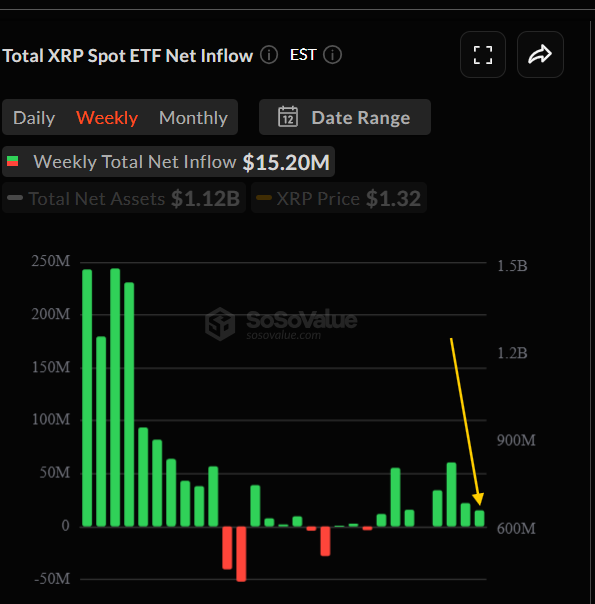This screenshot has width=595, height=604.
Task: Select the Weekly tab
Action: (x=107, y=117)
